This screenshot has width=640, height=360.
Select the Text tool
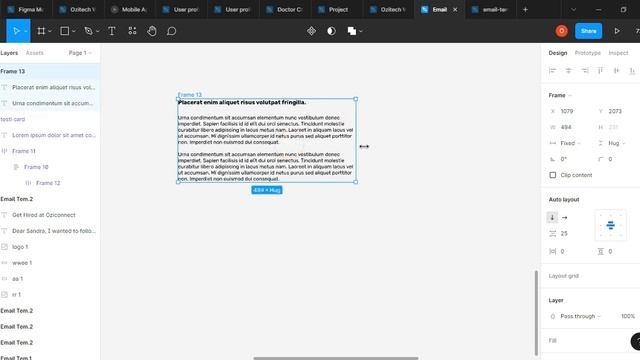click(x=111, y=31)
